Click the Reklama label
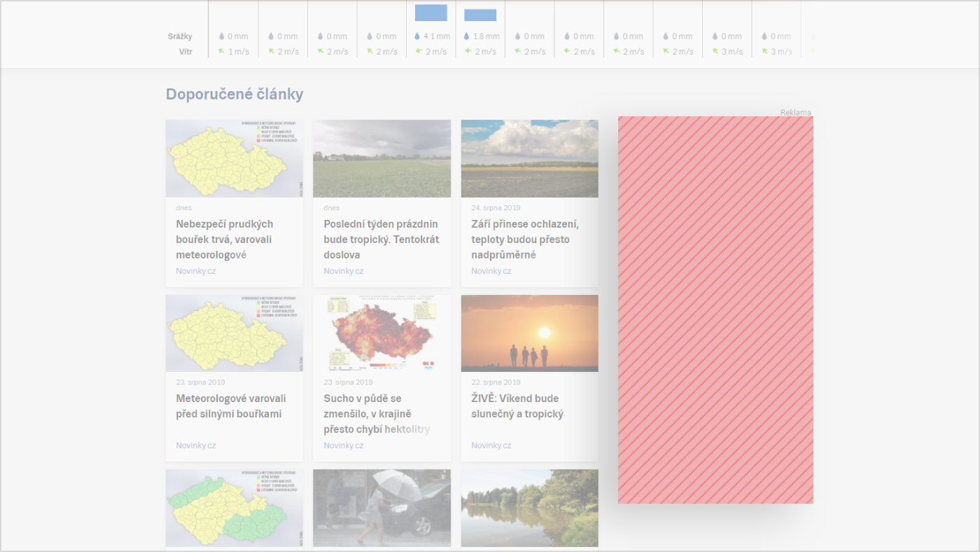Screen dimensions: 980x552 (796, 112)
